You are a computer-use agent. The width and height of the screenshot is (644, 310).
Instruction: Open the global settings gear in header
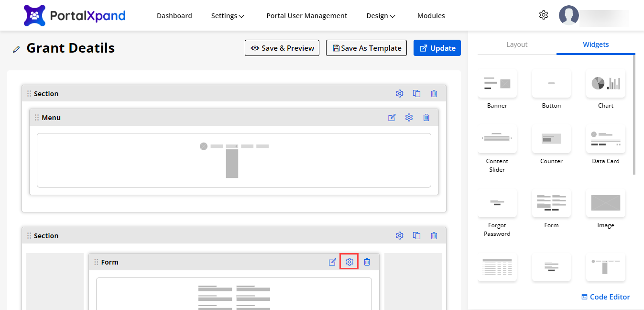(543, 15)
